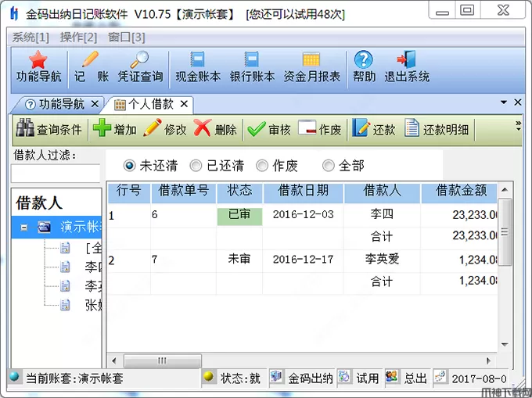Click the 总出 users status icon
The width and height of the screenshot is (532, 398).
click(x=392, y=376)
